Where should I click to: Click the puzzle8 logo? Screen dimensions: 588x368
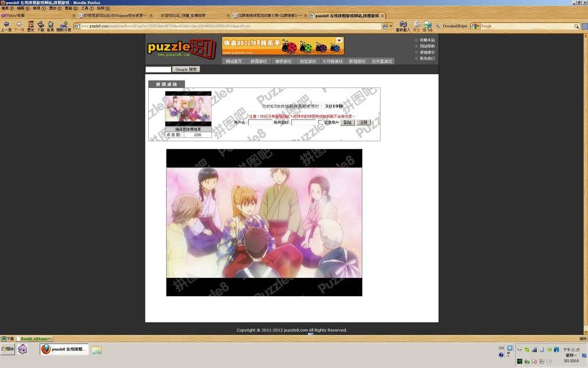coord(181,48)
